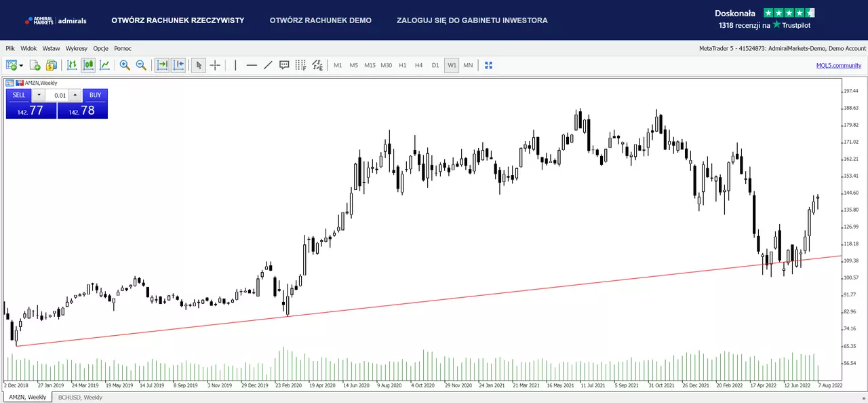Open new chart dropdown arrow

pos(21,66)
